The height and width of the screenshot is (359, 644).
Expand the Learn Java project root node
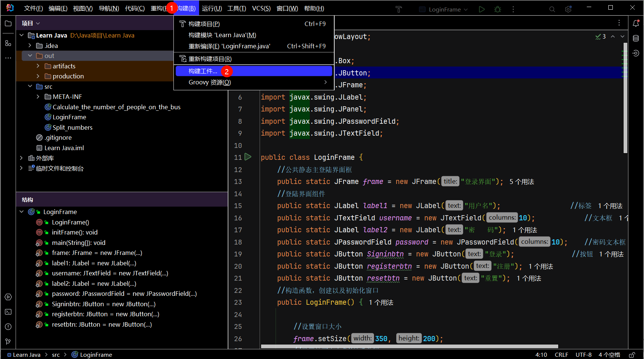click(22, 35)
